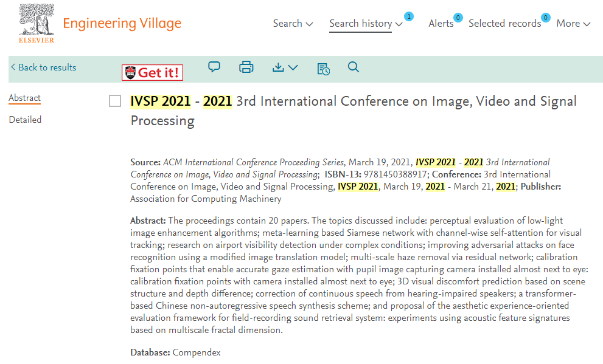This screenshot has height=364, width=603.
Task: Expand the Search history chevron
Action: tap(399, 24)
